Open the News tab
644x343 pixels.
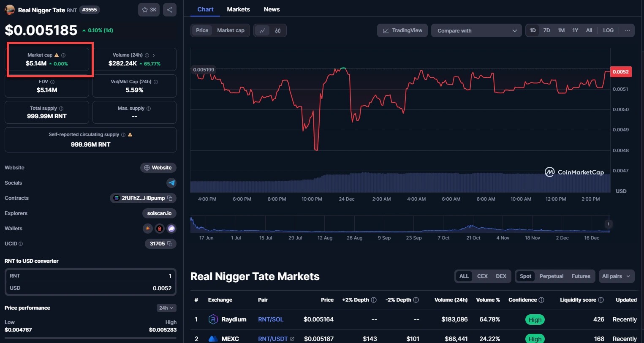click(x=272, y=9)
